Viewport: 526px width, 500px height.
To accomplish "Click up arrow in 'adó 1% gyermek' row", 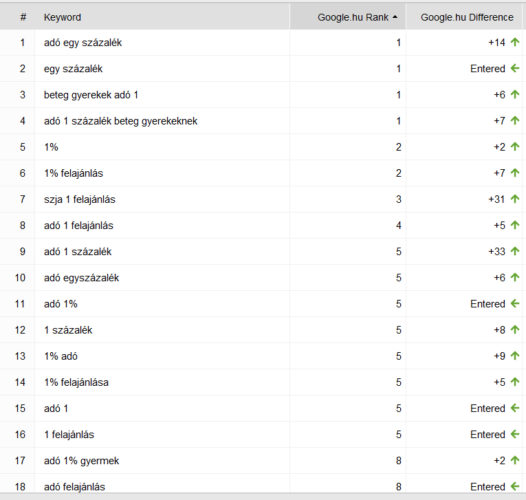I will 515,460.
